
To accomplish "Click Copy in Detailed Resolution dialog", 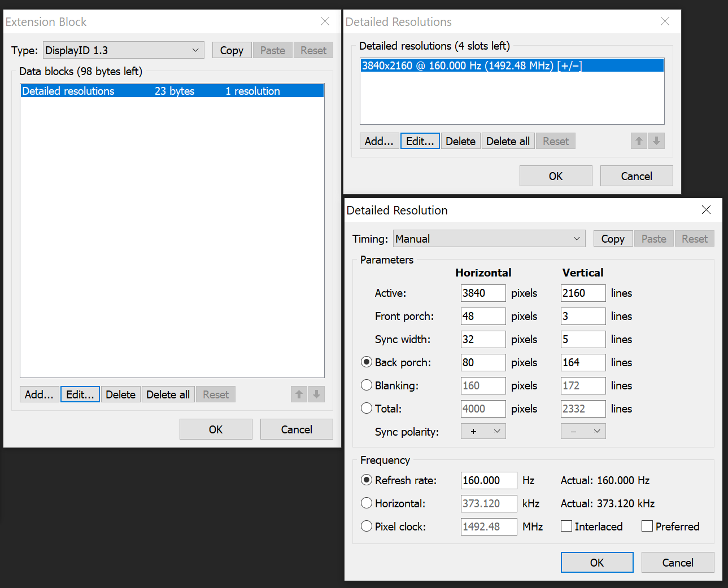I will 613,239.
